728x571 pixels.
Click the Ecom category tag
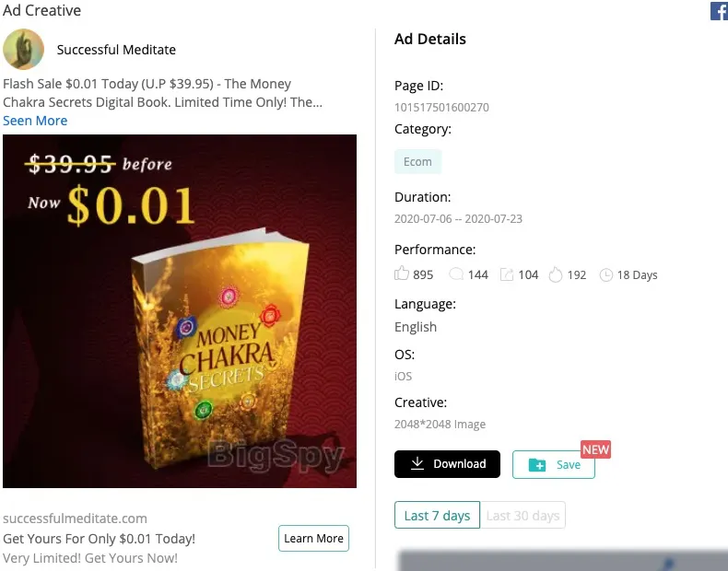coord(417,162)
